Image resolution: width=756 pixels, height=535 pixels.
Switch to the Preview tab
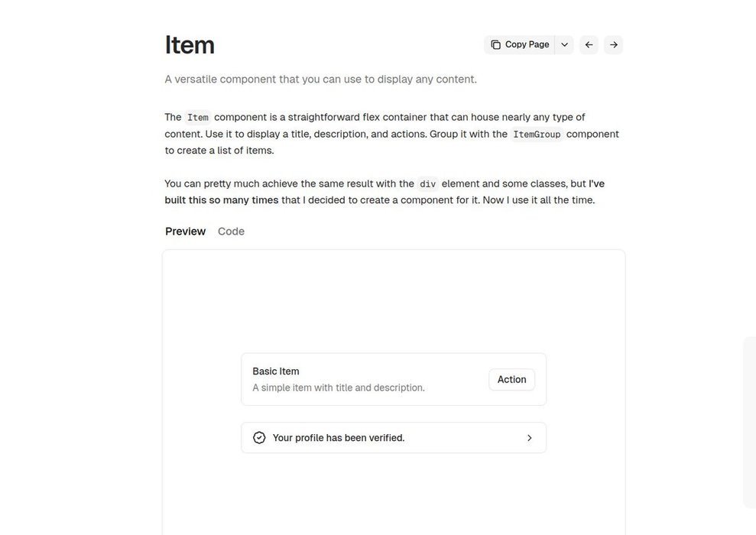click(x=185, y=232)
